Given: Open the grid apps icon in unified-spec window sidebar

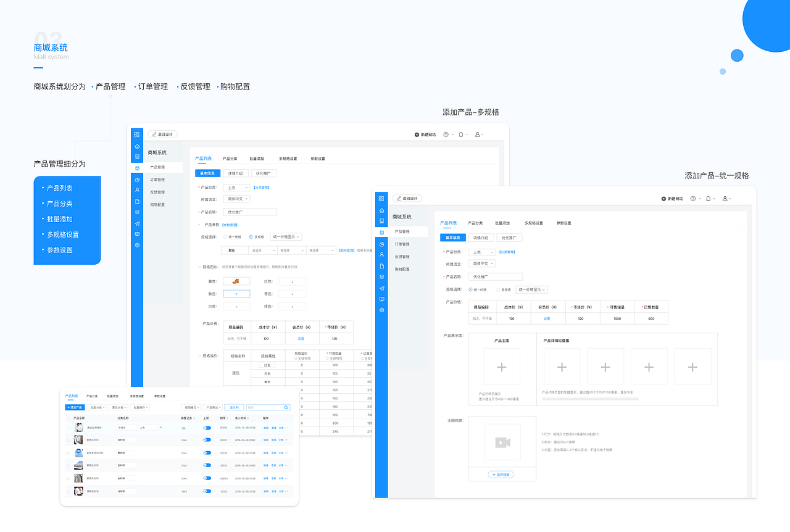Looking at the screenshot, I should tap(381, 199).
